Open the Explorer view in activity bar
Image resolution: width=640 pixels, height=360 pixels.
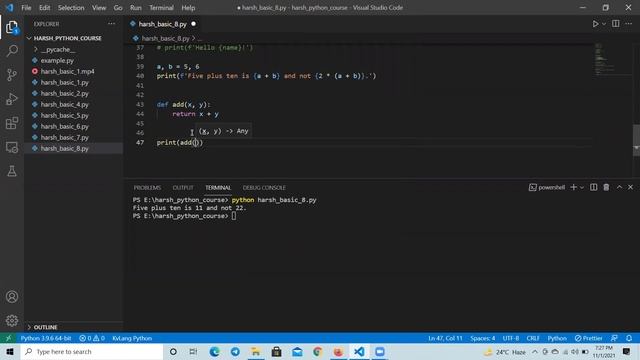tap(12, 28)
